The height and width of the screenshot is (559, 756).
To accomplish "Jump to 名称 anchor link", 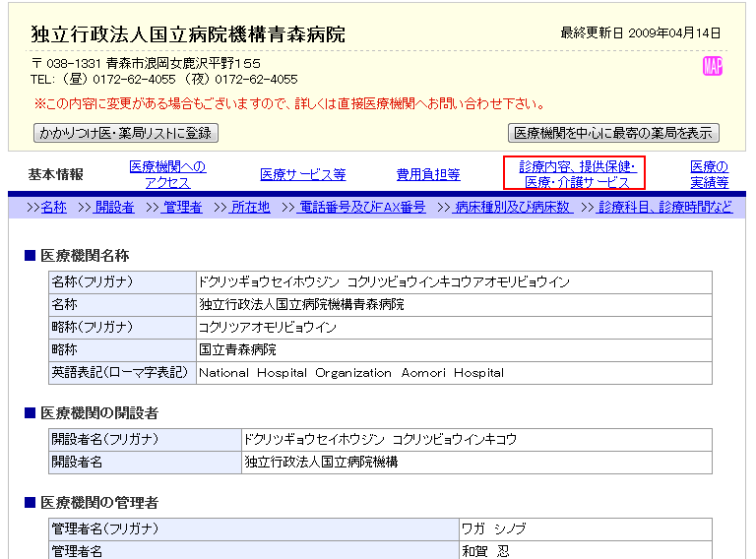I will pyautogui.click(x=53, y=208).
